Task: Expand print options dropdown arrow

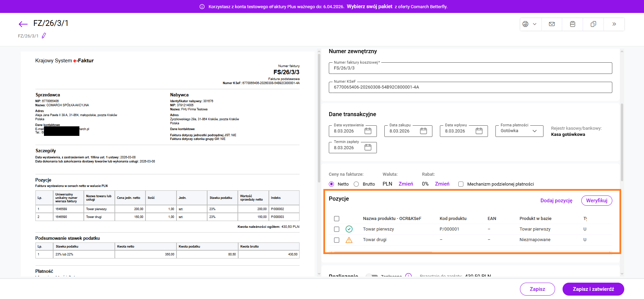Action: point(535,24)
